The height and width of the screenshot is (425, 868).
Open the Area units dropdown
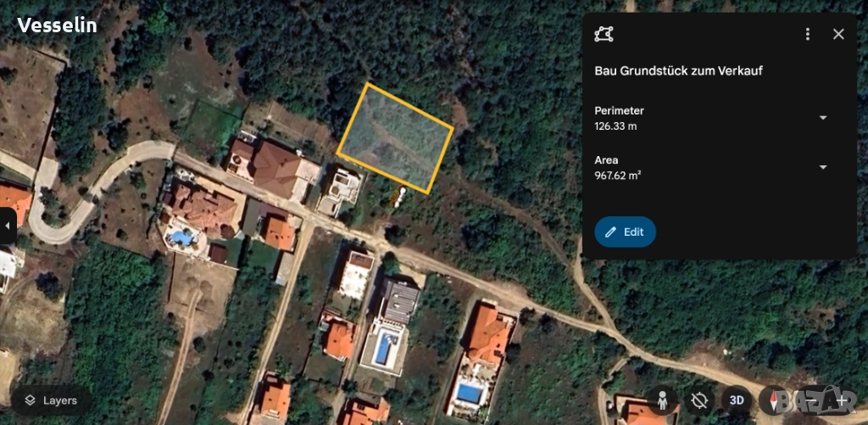pos(823,167)
